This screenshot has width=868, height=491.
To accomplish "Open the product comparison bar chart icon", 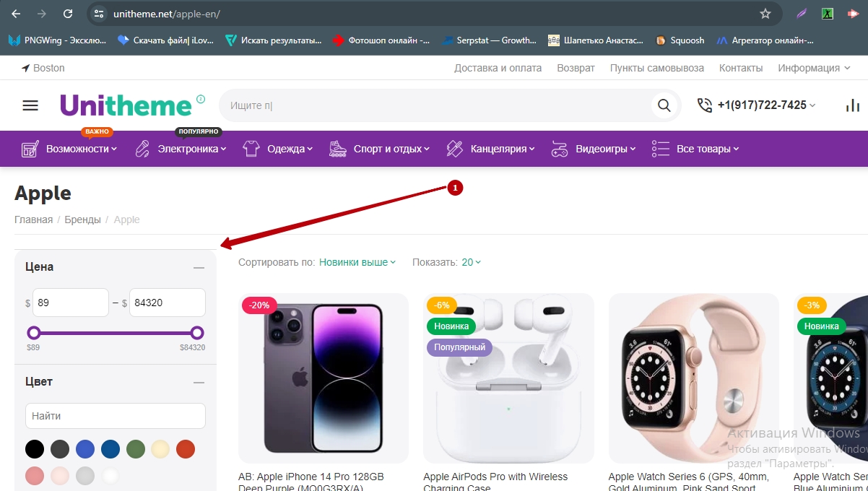I will [x=852, y=105].
